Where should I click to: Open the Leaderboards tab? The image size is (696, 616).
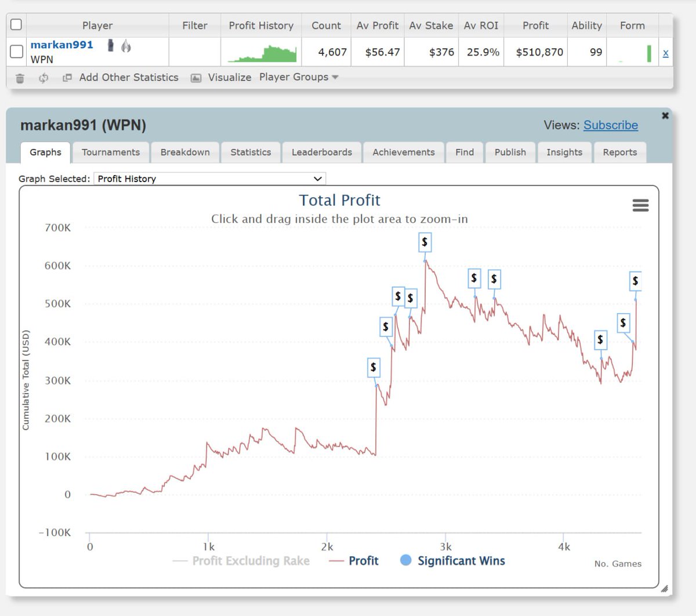click(321, 152)
